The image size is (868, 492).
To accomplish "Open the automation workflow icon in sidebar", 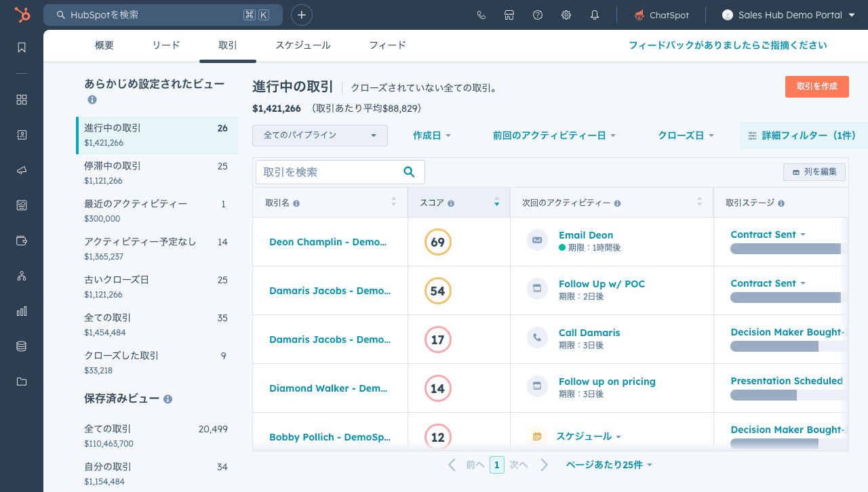I will point(22,276).
